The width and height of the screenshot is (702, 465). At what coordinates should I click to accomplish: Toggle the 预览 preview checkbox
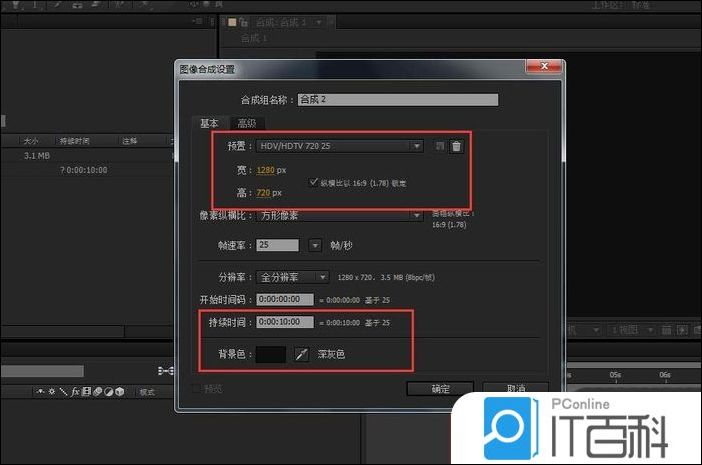(196, 388)
